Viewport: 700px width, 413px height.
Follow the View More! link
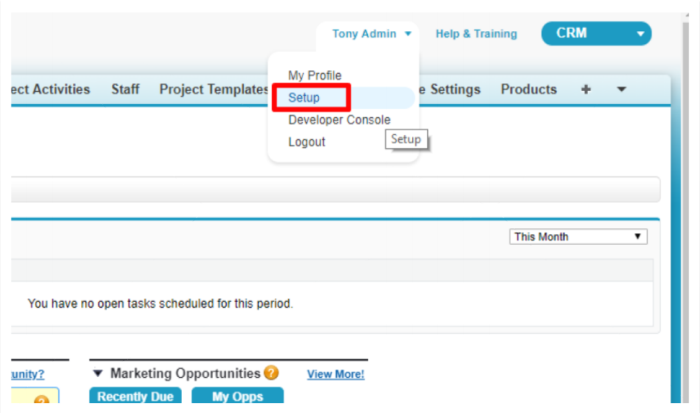point(336,374)
